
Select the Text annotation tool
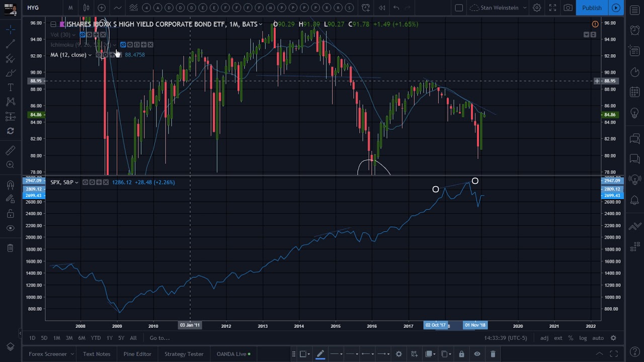pyautogui.click(x=10, y=88)
